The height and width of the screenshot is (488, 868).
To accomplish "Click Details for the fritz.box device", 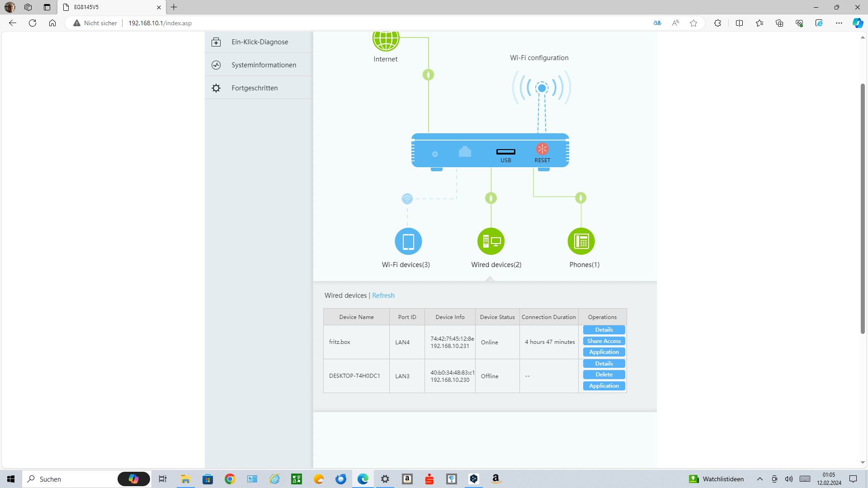I will (x=604, y=330).
